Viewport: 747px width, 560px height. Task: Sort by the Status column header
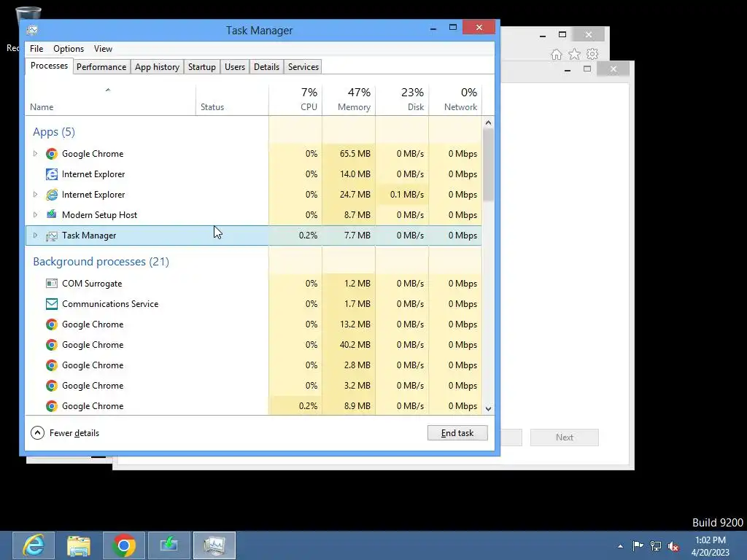coord(232,100)
